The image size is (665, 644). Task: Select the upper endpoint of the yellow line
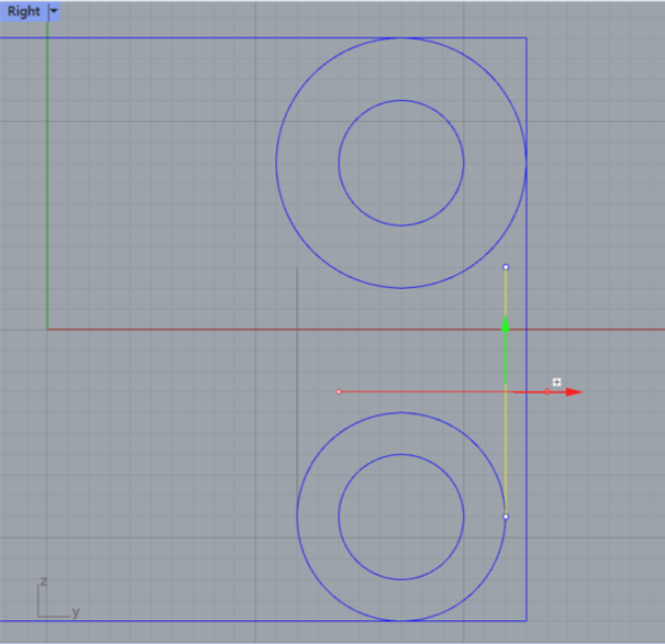[506, 267]
